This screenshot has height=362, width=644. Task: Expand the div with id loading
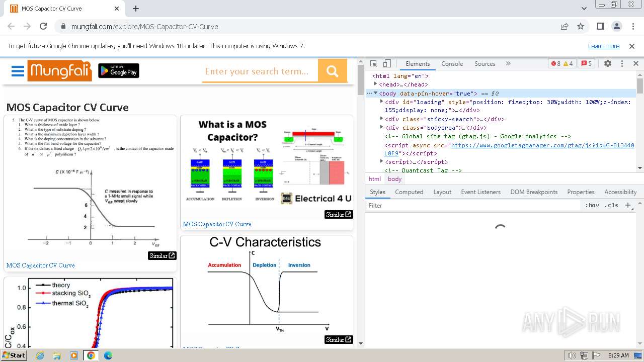[x=382, y=102]
